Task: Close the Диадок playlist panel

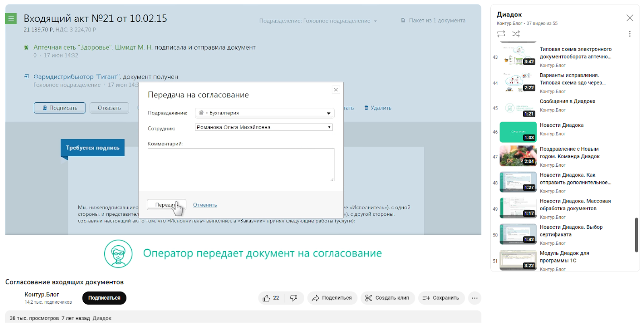Action: point(630,18)
